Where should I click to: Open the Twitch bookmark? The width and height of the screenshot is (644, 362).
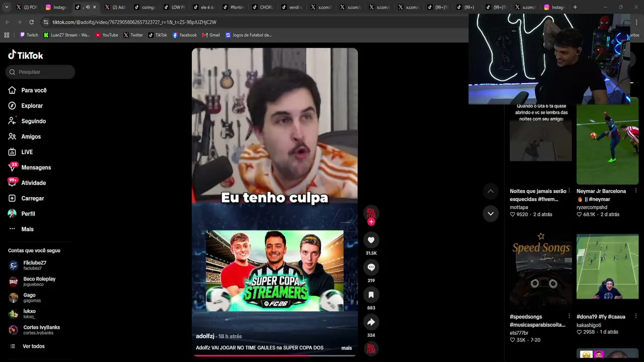[29, 35]
